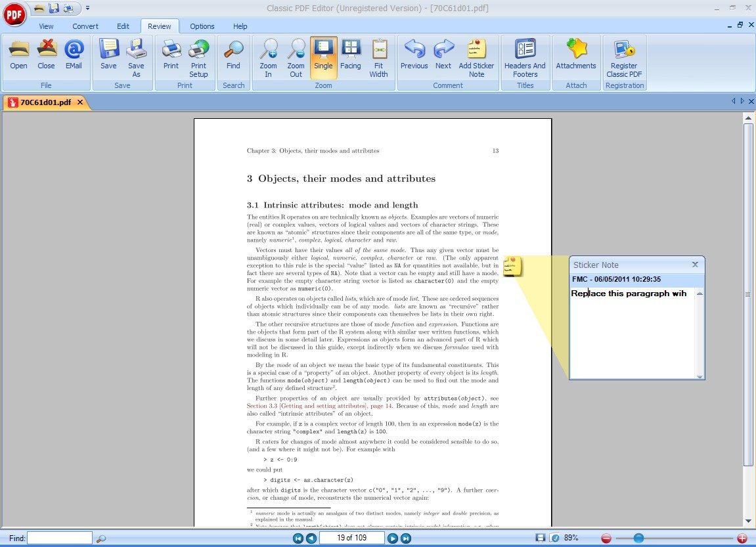Open the View ribbon tab
The height and width of the screenshot is (547, 756).
[46, 26]
